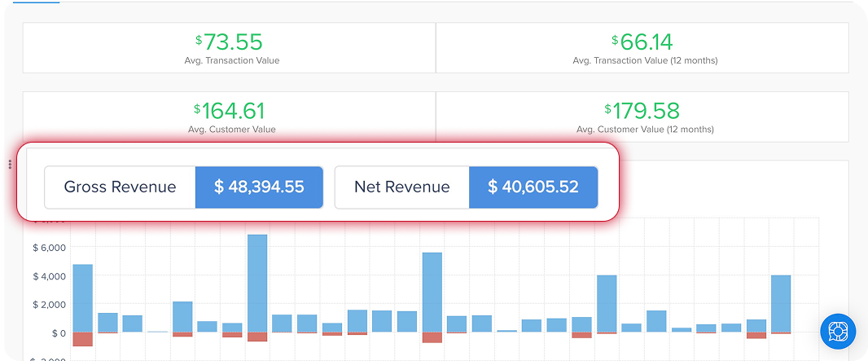Open the help lifebuoy icon
This screenshot has height=361, width=868.
pos(838,331)
